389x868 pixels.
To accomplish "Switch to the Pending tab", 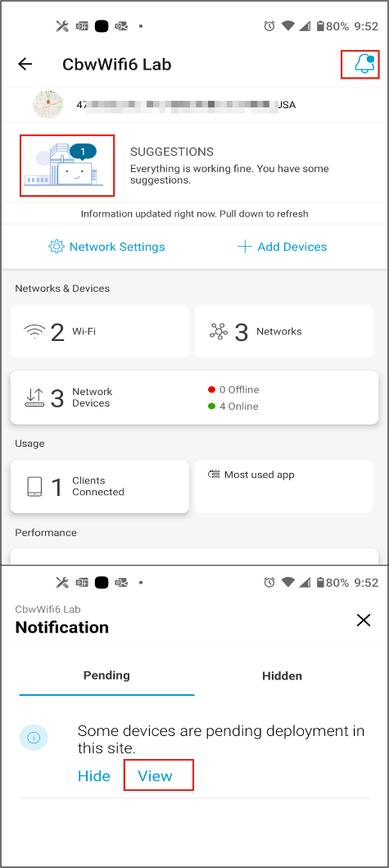I will [106, 675].
